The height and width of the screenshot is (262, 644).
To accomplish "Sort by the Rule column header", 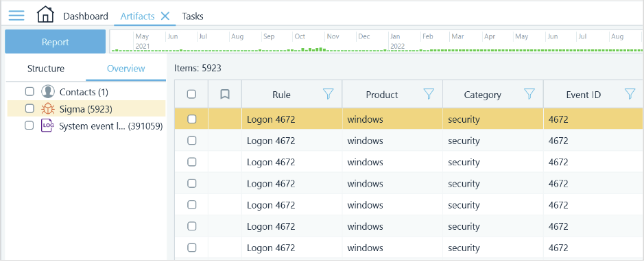I will (x=281, y=95).
